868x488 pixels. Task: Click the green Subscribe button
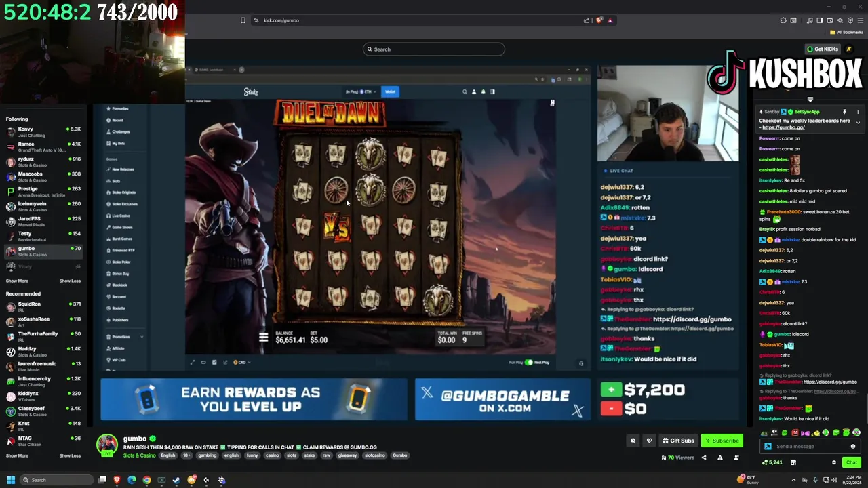722,441
